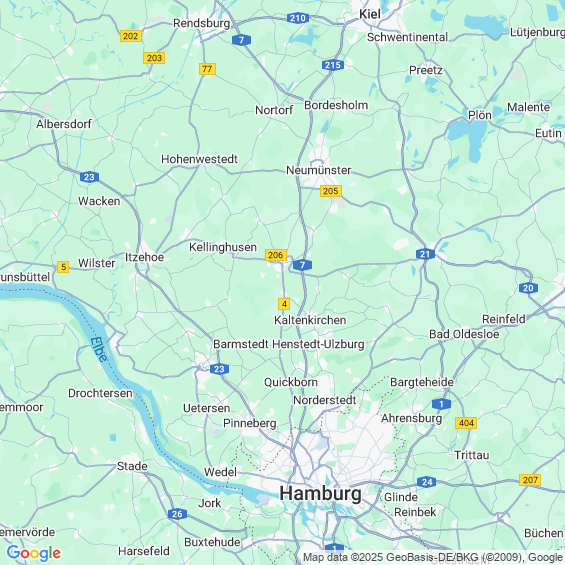
Task: Click the A24 highway shield near Glinde
Action: pyautogui.click(x=426, y=482)
